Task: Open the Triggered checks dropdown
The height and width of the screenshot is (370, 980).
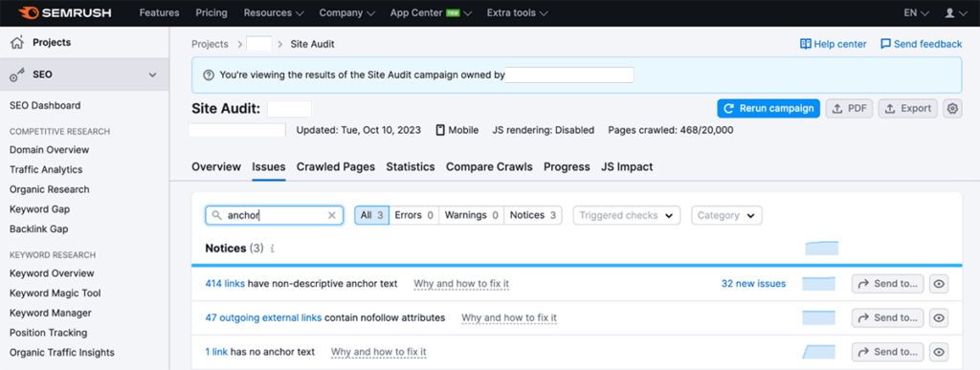Action: (x=626, y=215)
